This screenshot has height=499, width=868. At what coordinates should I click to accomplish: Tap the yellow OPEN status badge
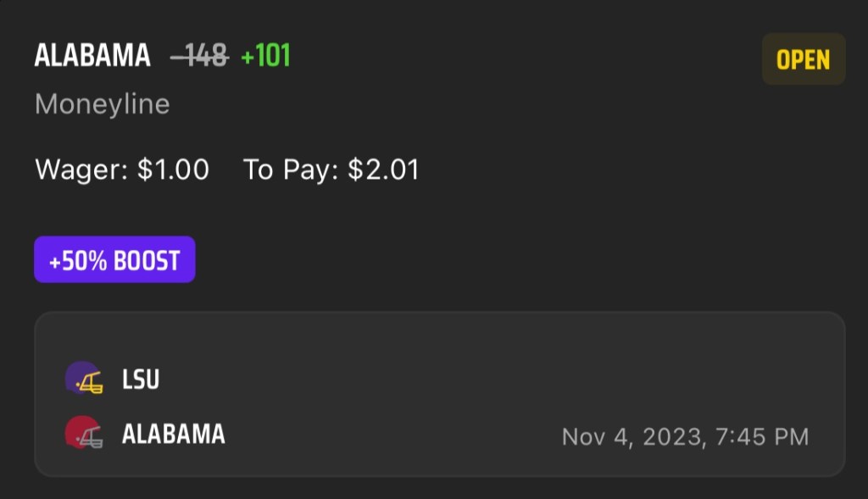[803, 59]
